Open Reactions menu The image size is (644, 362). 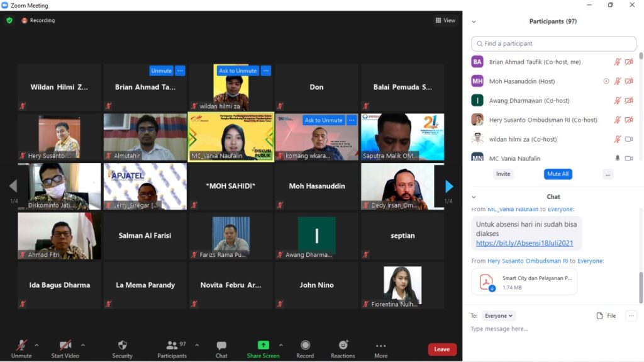(343, 349)
